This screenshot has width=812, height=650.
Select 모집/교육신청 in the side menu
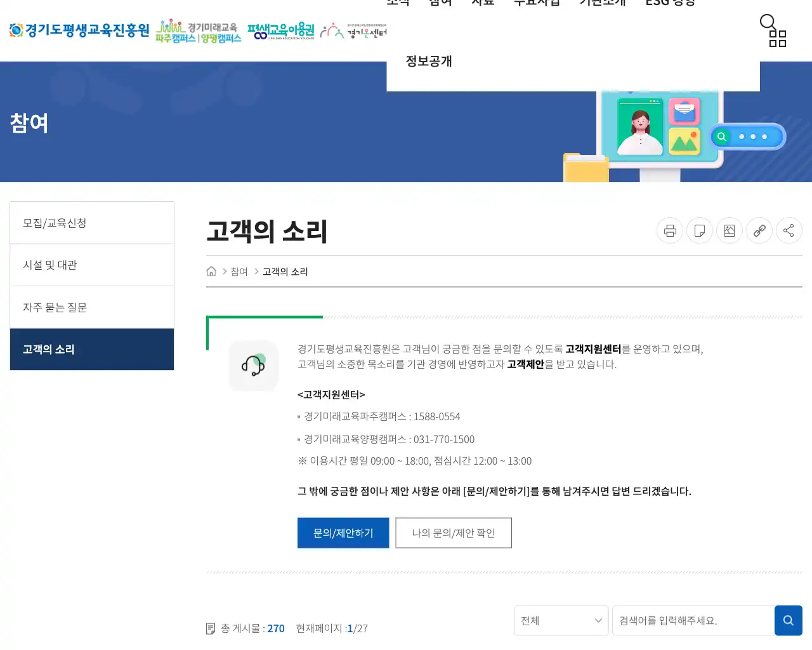coord(92,223)
